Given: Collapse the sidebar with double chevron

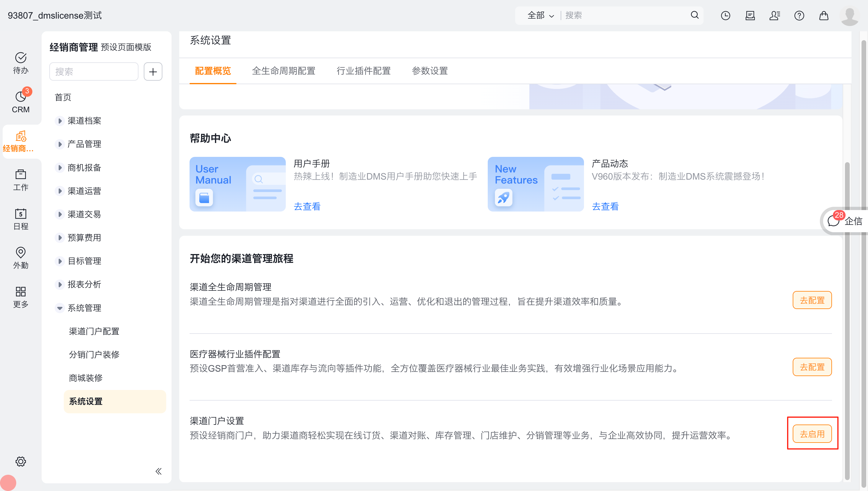Looking at the screenshot, I should click(158, 471).
